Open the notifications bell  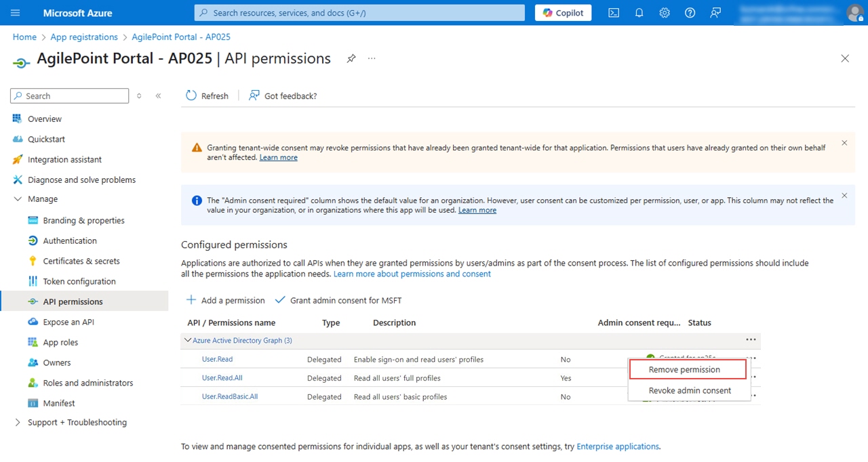639,13
